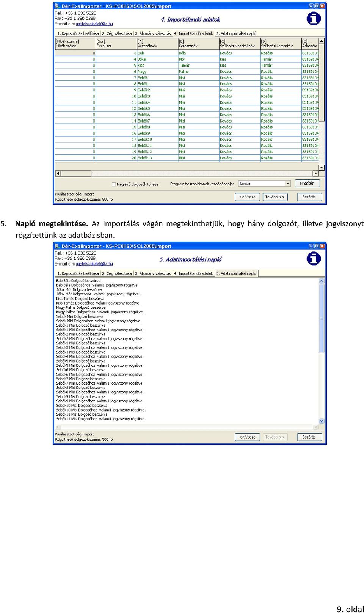The height and width of the screenshot is (613, 364).
Task: Click log line "Sebők5 Misi Dolgozó beszúrva"
Action: [x=81, y=361]
